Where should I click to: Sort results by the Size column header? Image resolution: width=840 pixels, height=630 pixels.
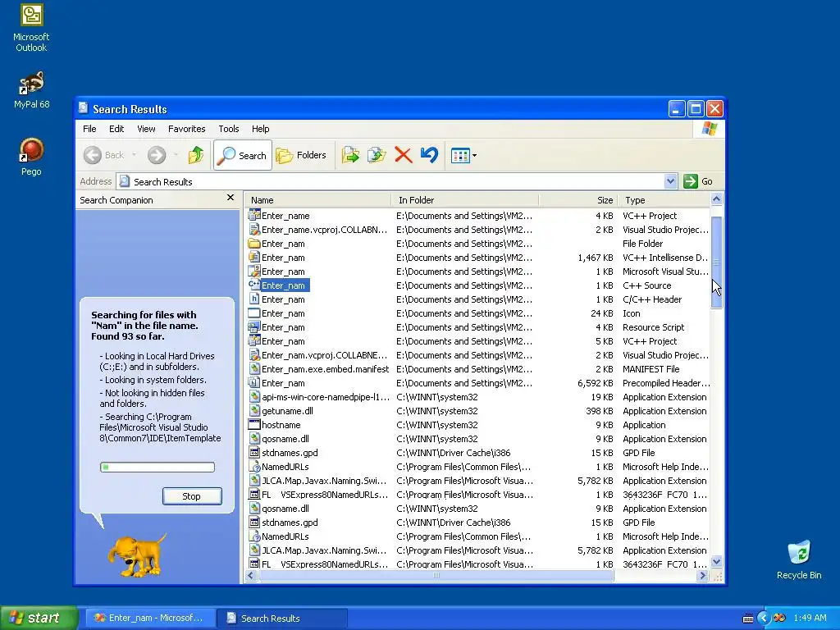tap(578, 200)
